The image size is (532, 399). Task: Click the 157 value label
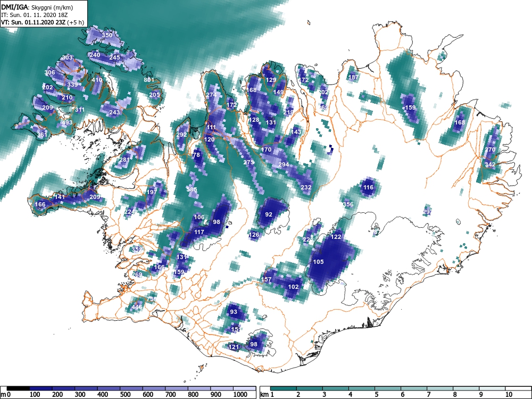267,279
